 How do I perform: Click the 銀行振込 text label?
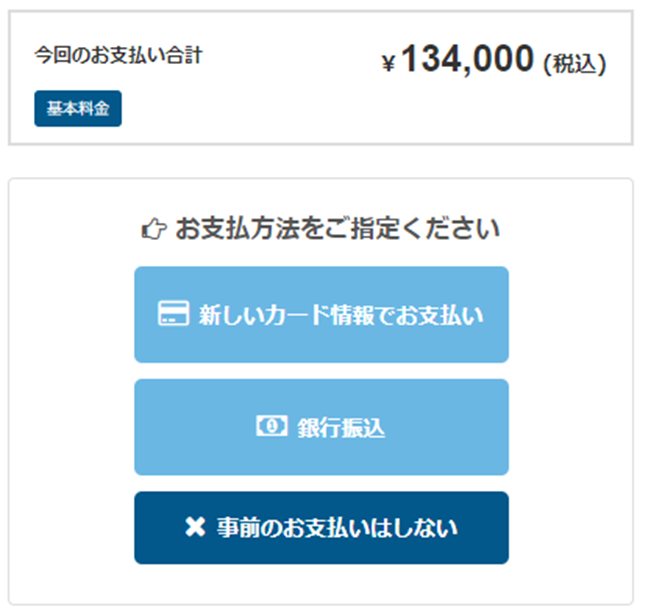pos(341,428)
